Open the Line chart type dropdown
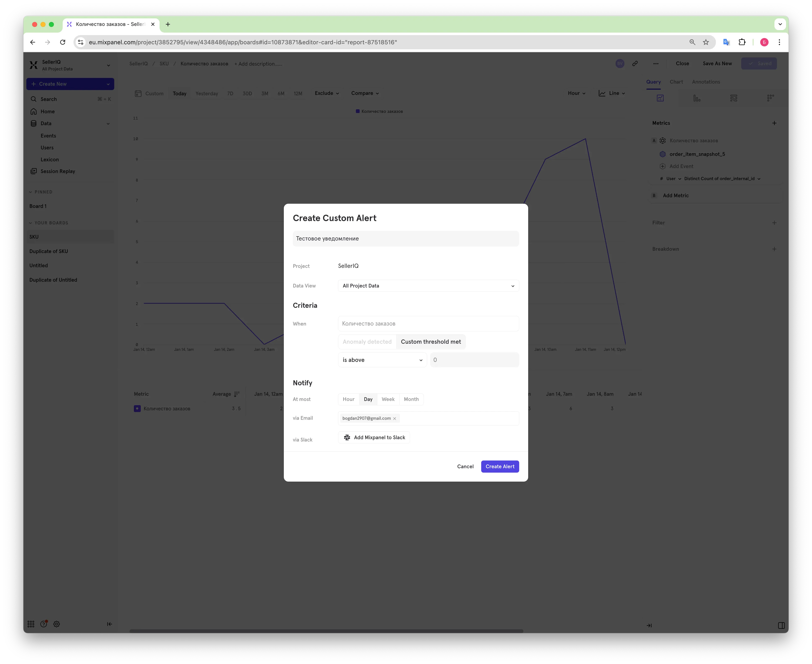This screenshot has width=812, height=664. point(612,93)
